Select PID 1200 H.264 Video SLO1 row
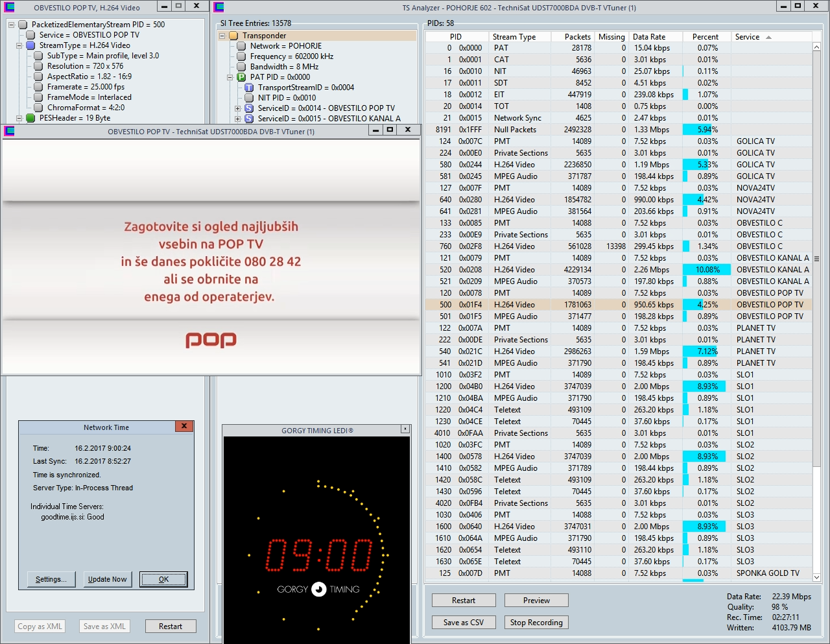Viewport: 830px width, 644px height. [619, 387]
